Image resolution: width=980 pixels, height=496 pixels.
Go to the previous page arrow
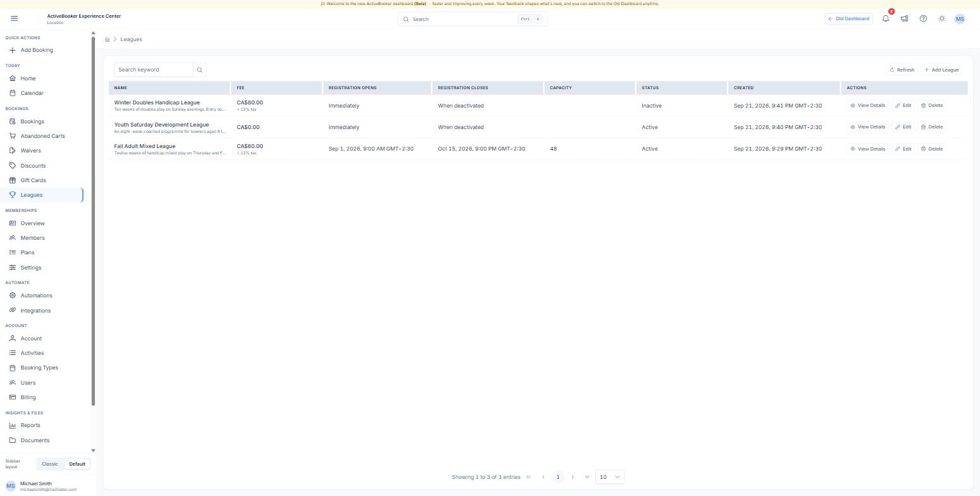point(543,477)
